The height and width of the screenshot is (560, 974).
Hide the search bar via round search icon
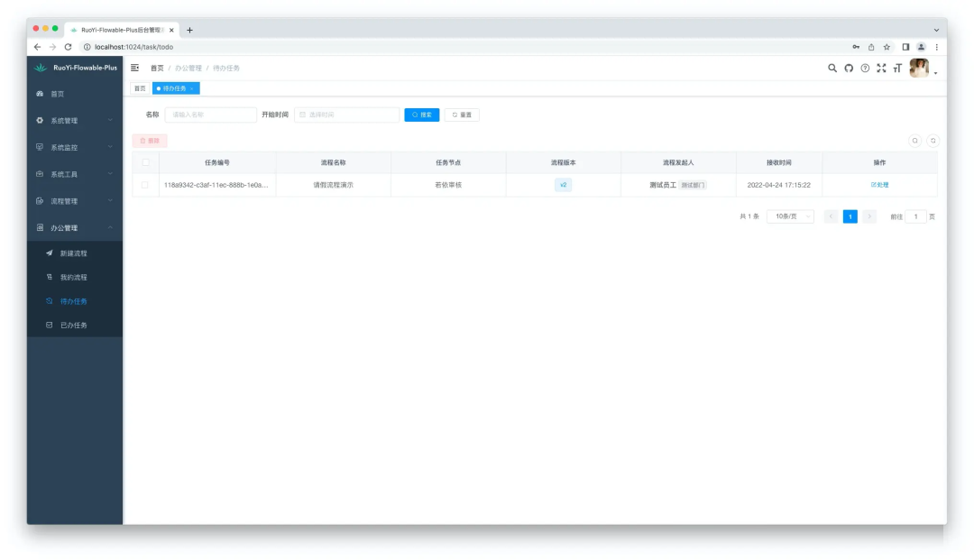point(914,141)
